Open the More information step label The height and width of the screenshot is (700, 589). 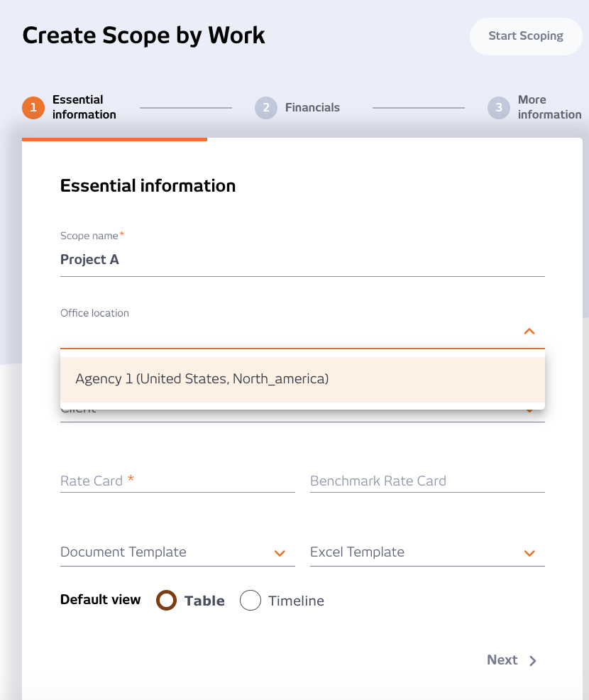point(549,107)
